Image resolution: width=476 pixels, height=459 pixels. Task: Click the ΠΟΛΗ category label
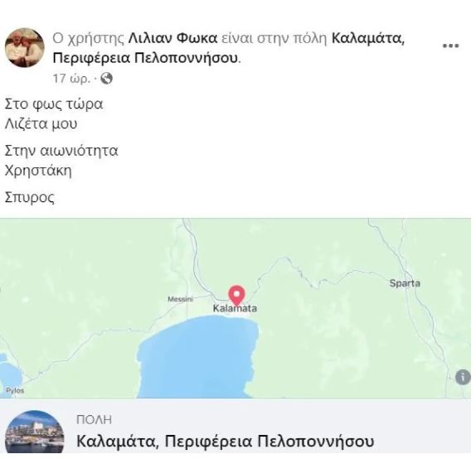coord(94,420)
